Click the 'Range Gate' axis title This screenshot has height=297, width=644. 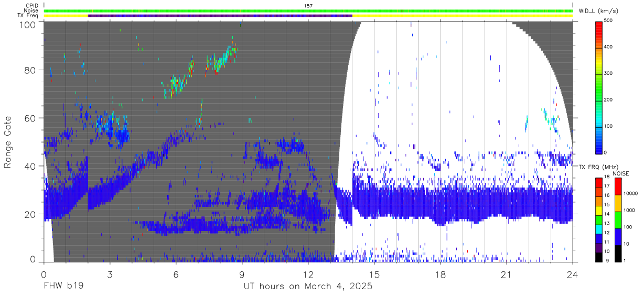point(8,142)
